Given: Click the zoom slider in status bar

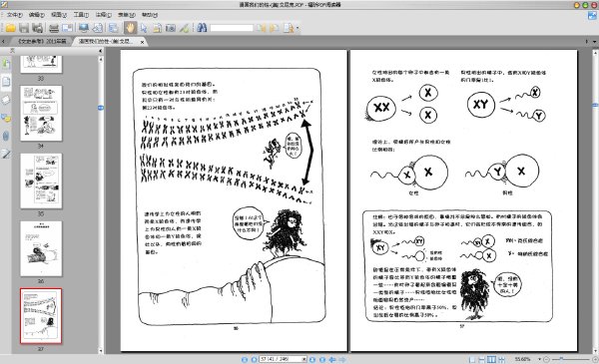Looking at the screenshot, I should click(x=569, y=359).
